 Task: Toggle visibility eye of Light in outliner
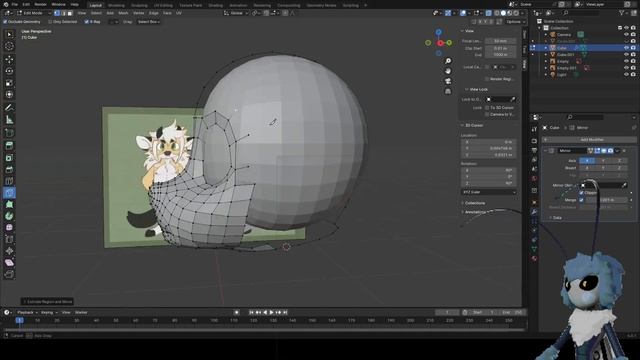tap(626, 75)
